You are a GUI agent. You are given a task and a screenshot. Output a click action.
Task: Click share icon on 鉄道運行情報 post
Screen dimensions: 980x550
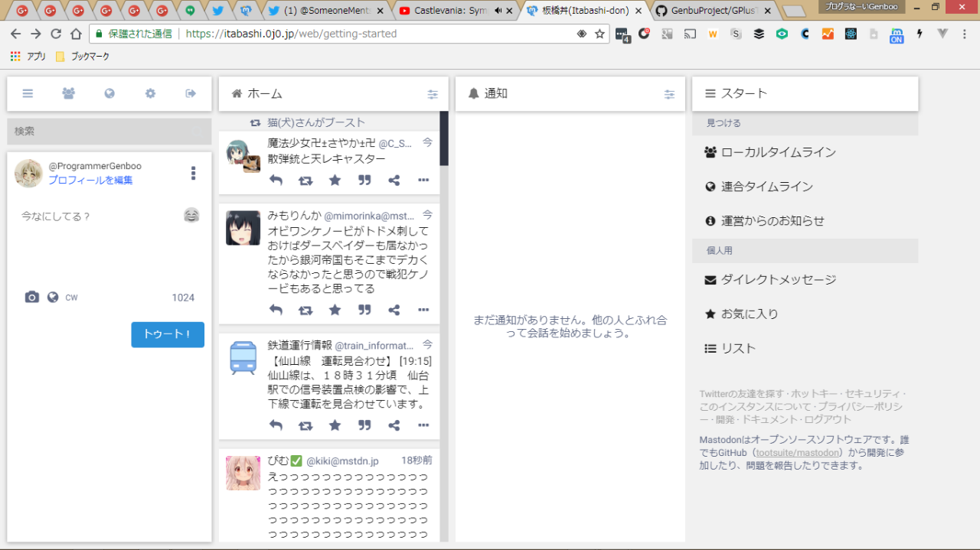tap(394, 425)
